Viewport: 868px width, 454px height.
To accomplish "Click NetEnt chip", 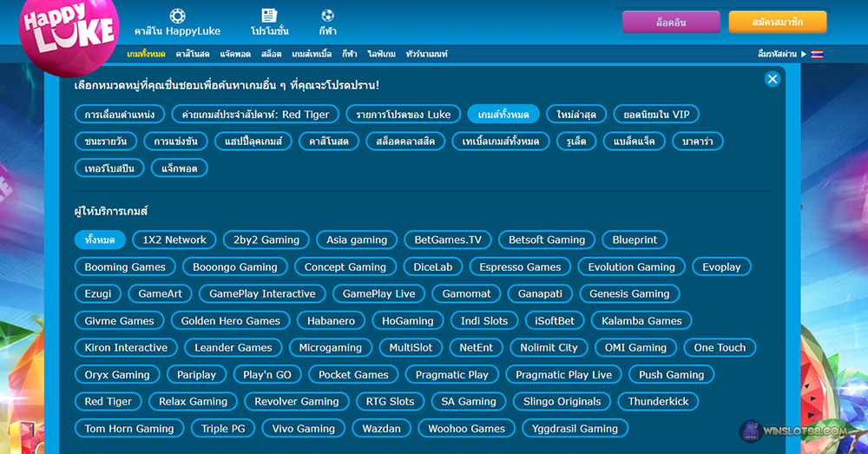I will pos(476,348).
